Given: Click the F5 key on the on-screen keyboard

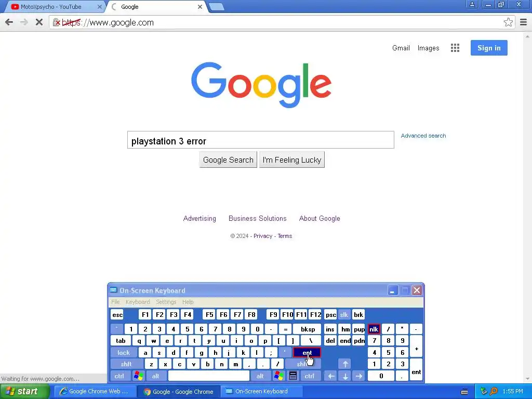Looking at the screenshot, I should (209, 315).
